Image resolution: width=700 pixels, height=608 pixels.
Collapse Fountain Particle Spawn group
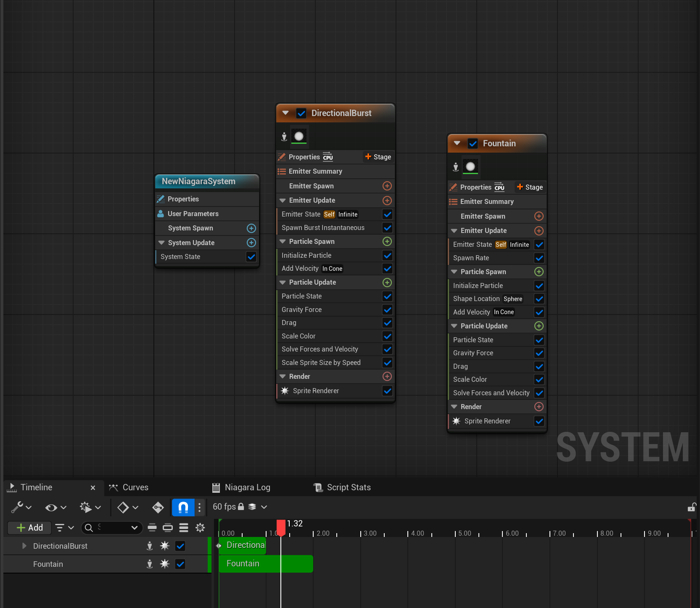454,272
